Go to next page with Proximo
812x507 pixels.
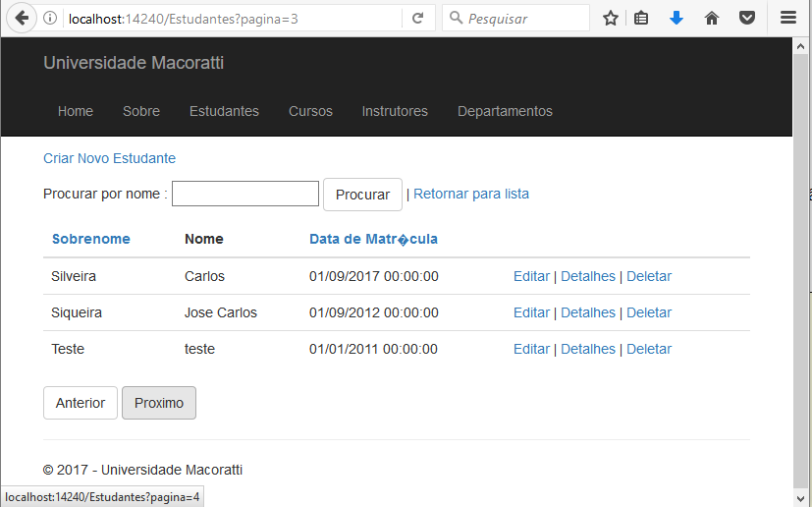click(x=159, y=403)
